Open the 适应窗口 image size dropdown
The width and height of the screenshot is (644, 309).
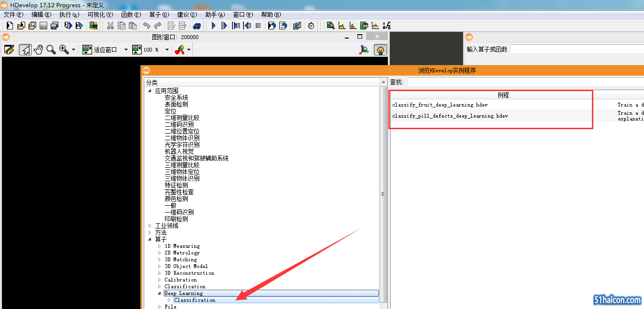click(x=126, y=50)
